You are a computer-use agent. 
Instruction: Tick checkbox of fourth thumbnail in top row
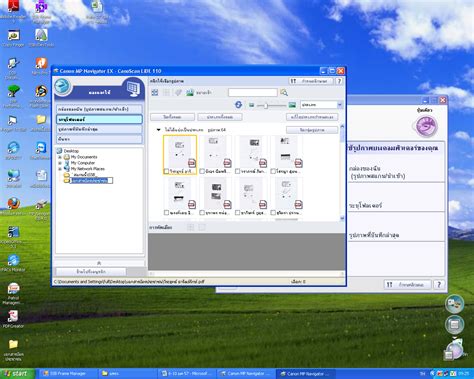tap(273, 171)
